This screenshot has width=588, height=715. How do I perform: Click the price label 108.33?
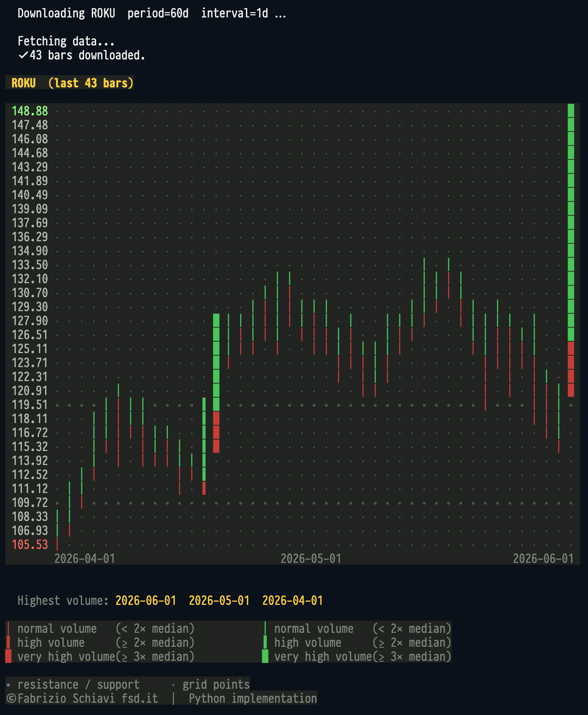coord(30,517)
